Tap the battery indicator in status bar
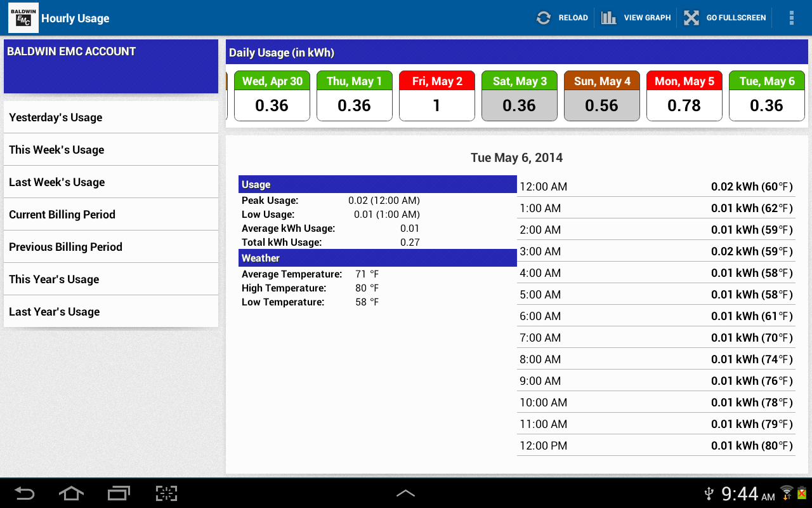 (803, 493)
